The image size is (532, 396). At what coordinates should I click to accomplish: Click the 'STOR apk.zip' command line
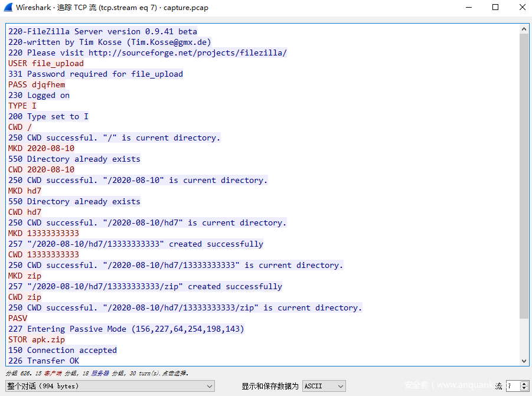pyautogui.click(x=37, y=339)
